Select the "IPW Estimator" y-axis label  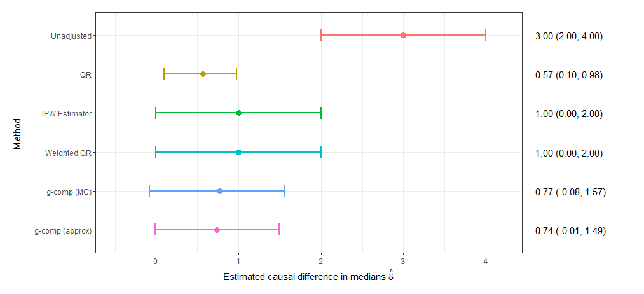65,114
